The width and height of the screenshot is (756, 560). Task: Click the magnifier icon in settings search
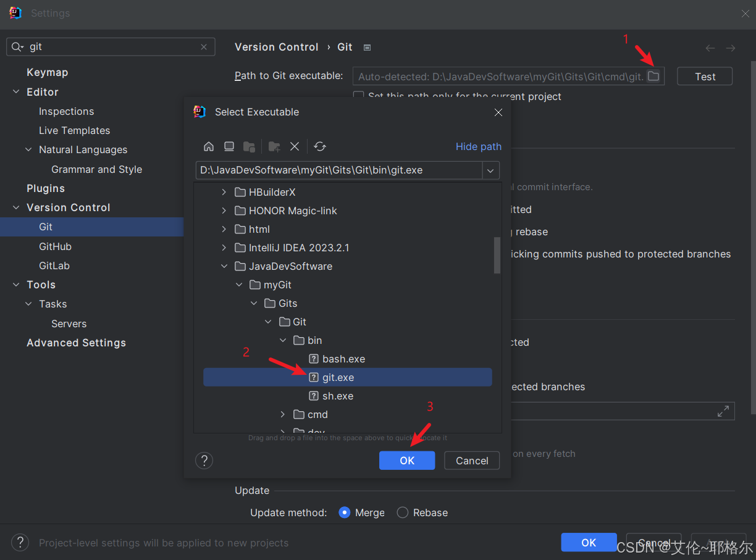[x=17, y=47]
